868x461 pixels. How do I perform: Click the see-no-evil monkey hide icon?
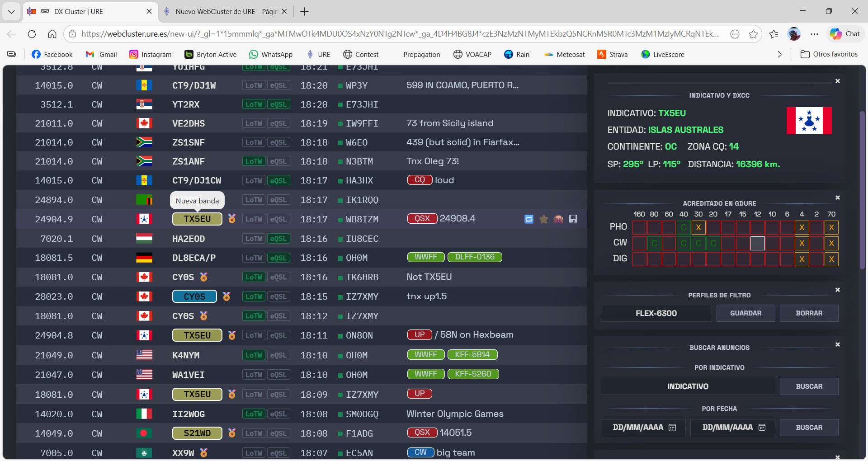[558, 219]
